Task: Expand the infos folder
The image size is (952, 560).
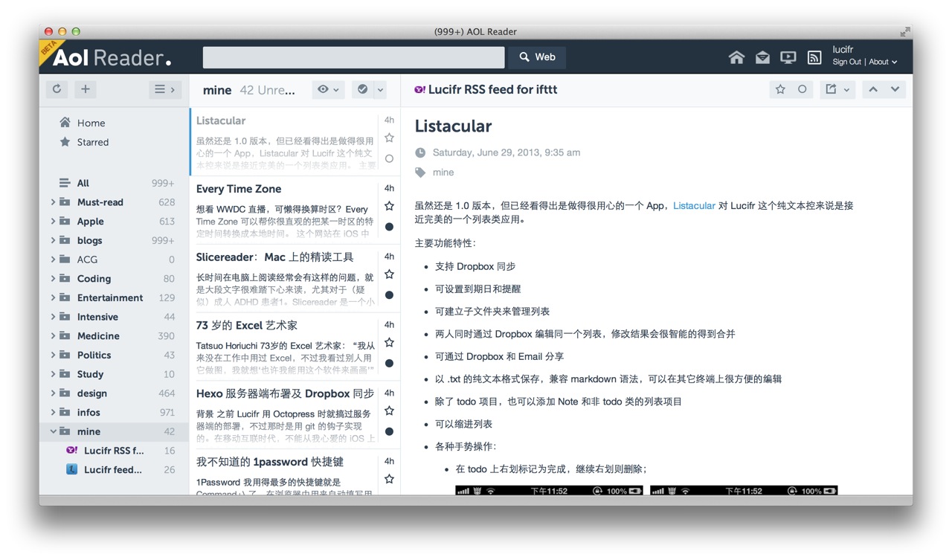Action: point(53,412)
